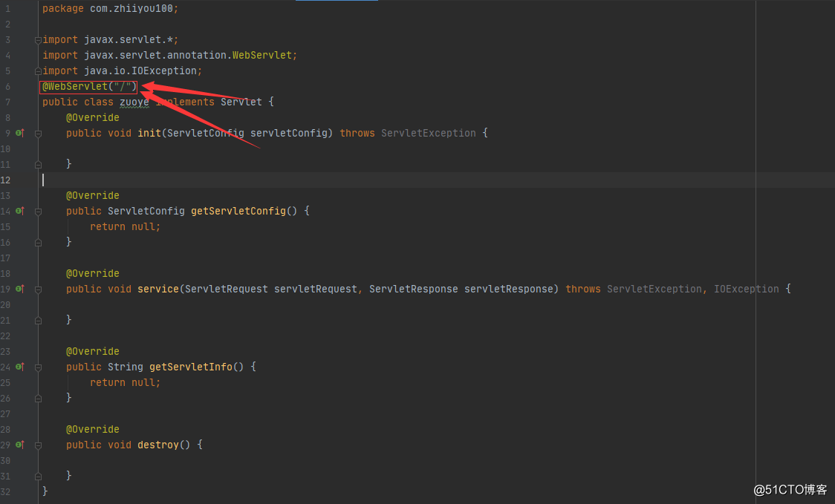Click the fold end marker at line 11
The image size is (835, 504).
pyautogui.click(x=38, y=164)
